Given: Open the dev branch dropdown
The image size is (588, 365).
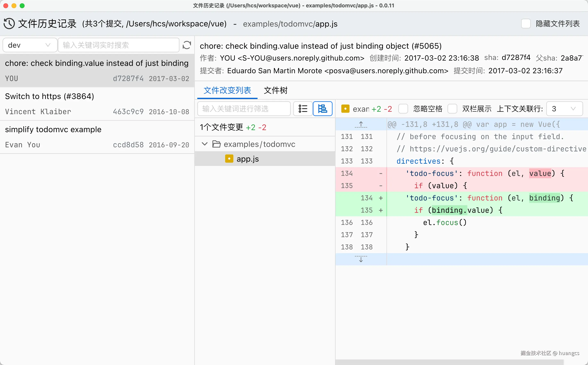Looking at the screenshot, I should pos(30,45).
